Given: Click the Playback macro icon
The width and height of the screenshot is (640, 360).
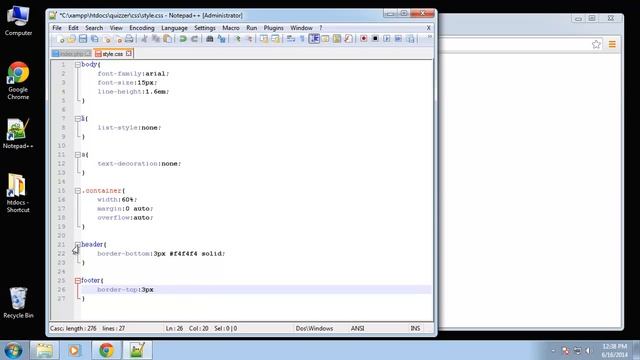Looking at the screenshot, I should [x=387, y=39].
